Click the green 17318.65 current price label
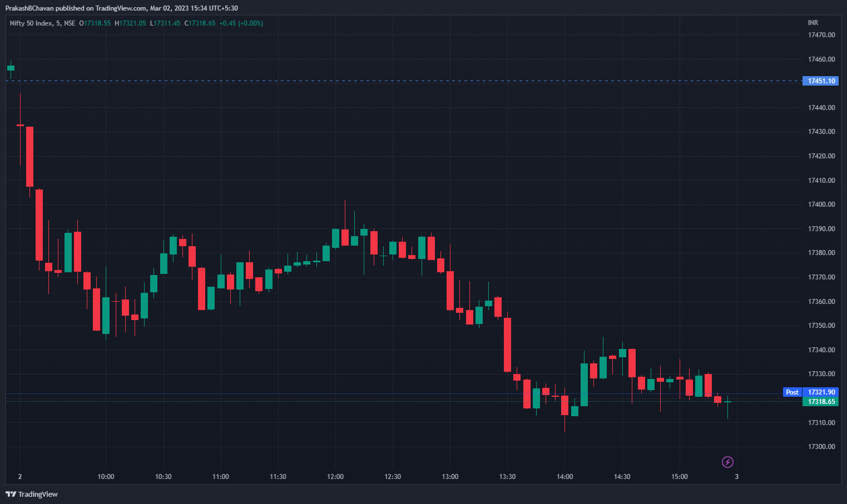 click(820, 402)
